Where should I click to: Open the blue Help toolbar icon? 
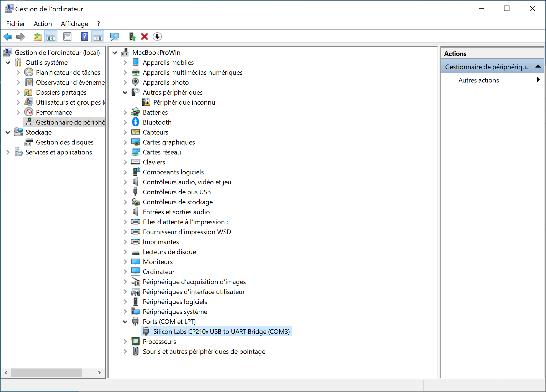tap(84, 37)
